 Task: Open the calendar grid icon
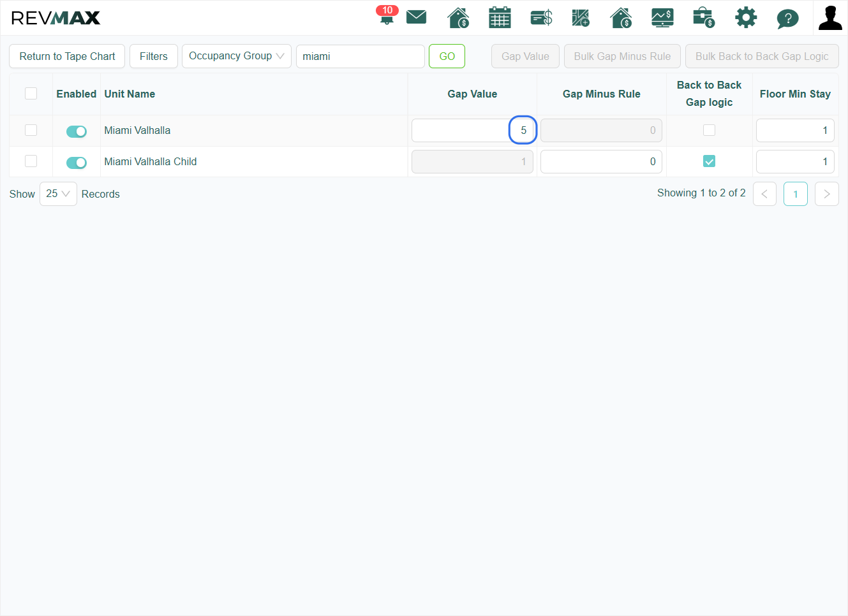coord(500,18)
